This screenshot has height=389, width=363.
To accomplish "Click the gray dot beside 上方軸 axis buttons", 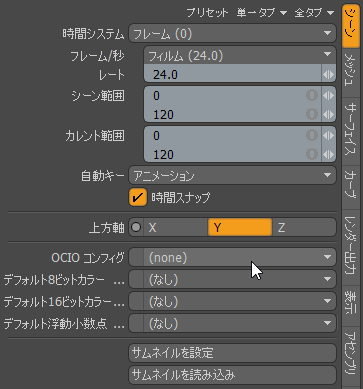I will [x=136, y=227].
